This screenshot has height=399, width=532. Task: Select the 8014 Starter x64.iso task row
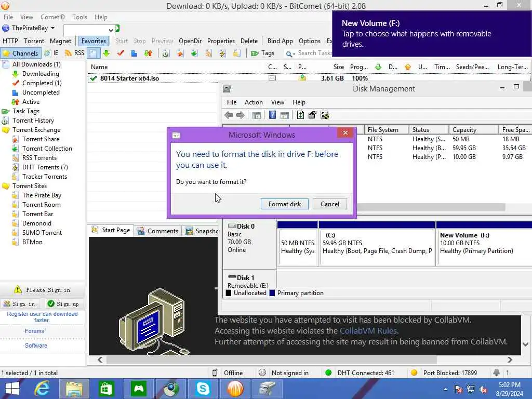pyautogui.click(x=309, y=78)
